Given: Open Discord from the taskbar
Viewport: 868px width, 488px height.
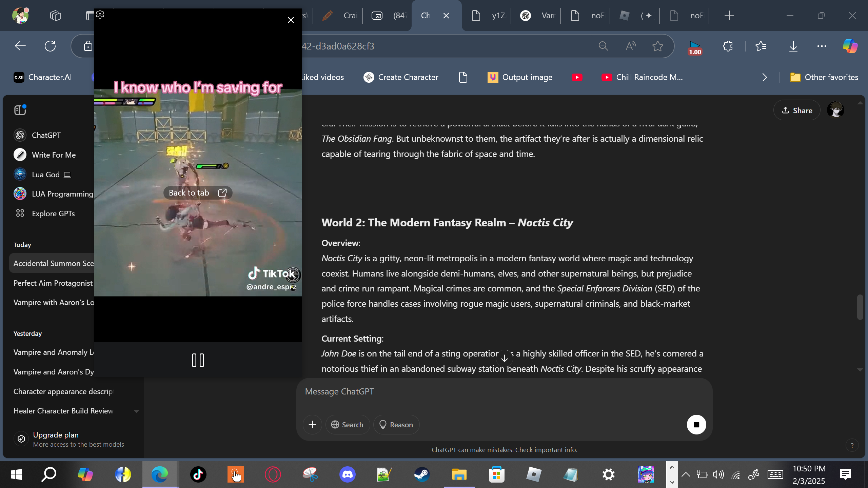Looking at the screenshot, I should click(348, 474).
